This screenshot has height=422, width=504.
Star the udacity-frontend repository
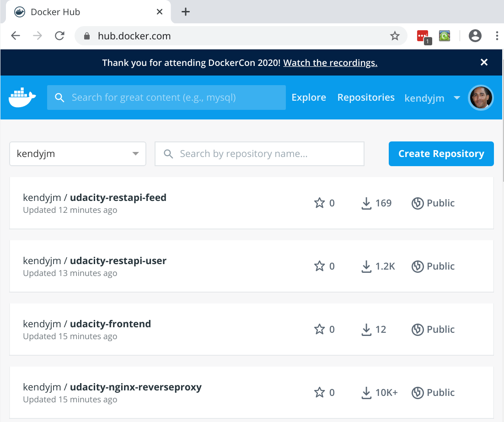pos(320,329)
